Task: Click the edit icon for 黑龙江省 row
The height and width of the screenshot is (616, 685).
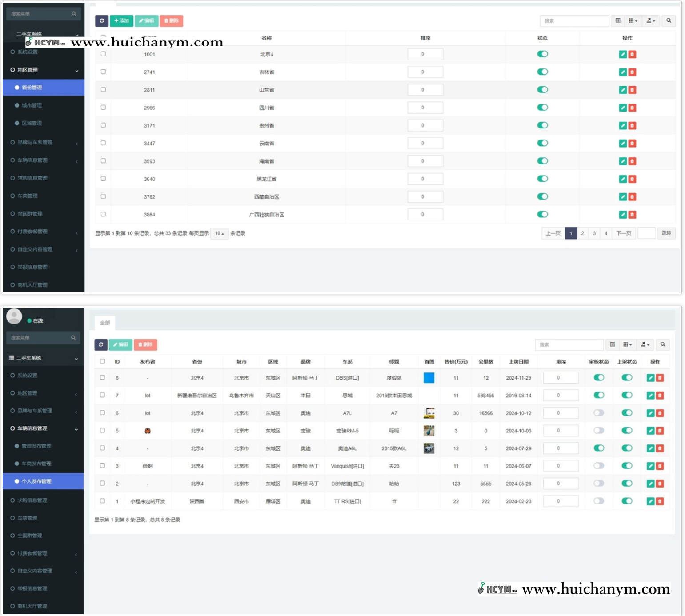Action: click(x=623, y=179)
